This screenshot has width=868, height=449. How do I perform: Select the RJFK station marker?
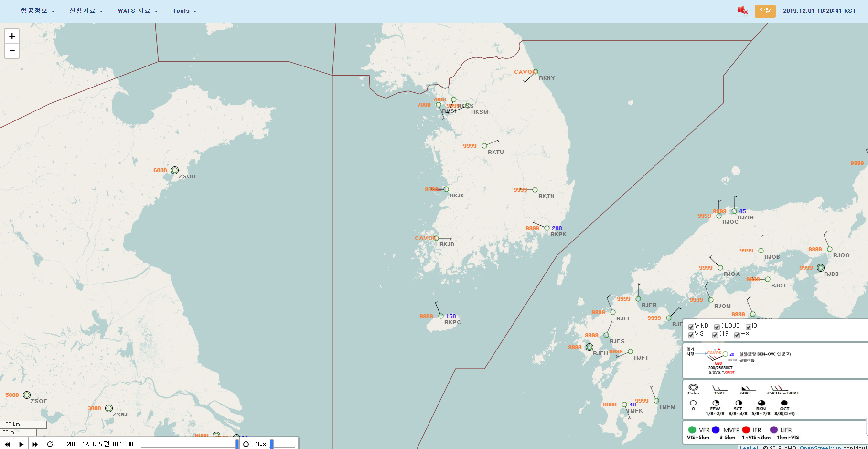coord(624,405)
